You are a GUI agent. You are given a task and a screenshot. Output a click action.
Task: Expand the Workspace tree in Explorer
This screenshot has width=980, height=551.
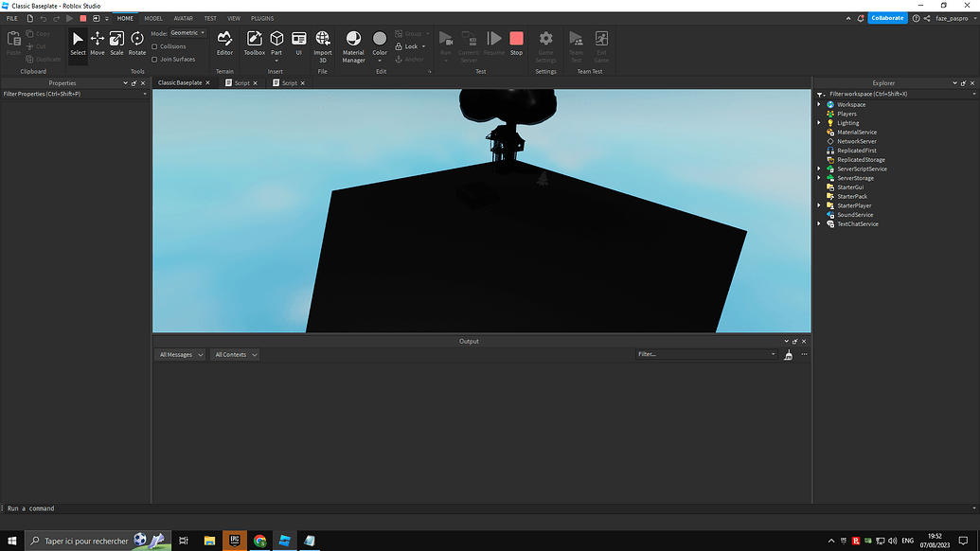coord(818,104)
